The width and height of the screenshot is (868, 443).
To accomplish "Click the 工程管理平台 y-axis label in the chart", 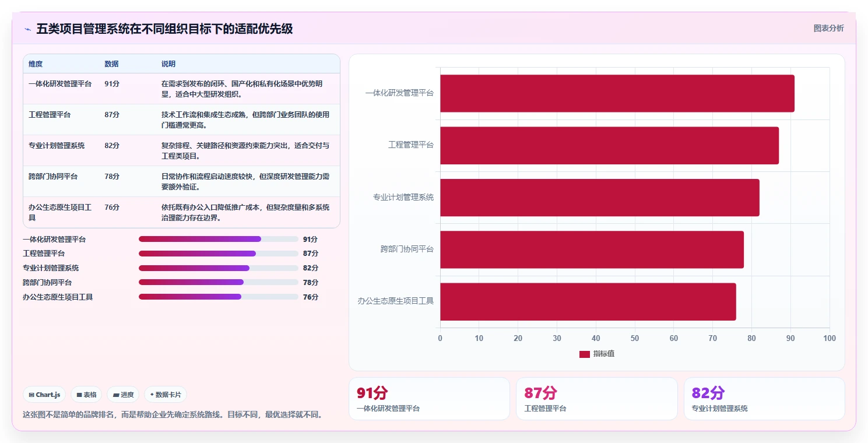I will pyautogui.click(x=411, y=145).
